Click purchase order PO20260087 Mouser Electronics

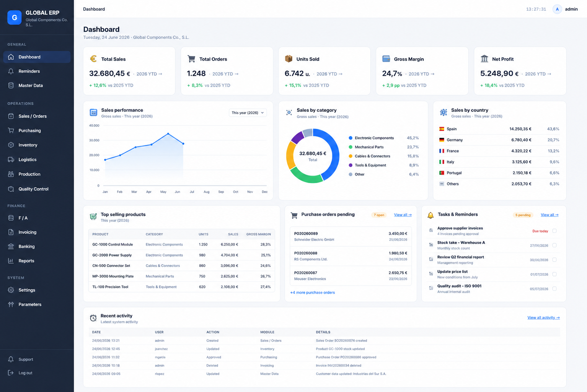click(351, 276)
